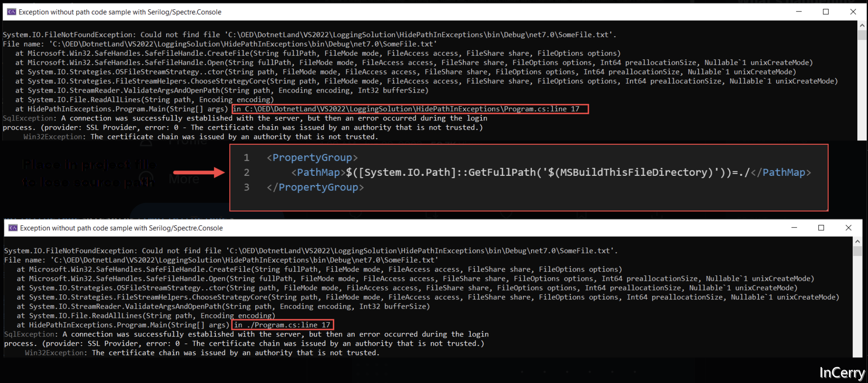Click line number 2 in the code snippet
868x383 pixels.
246,173
